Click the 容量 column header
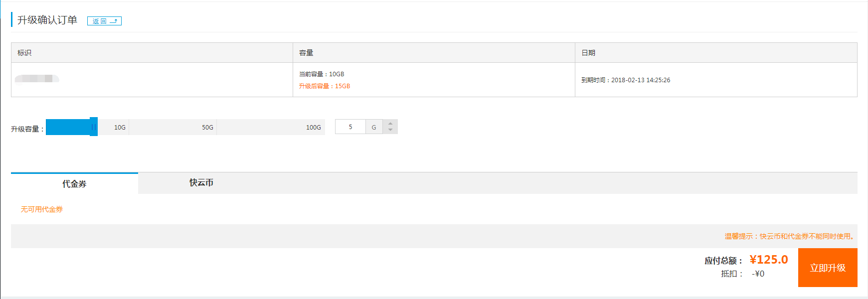The width and height of the screenshot is (868, 299). pos(306,53)
